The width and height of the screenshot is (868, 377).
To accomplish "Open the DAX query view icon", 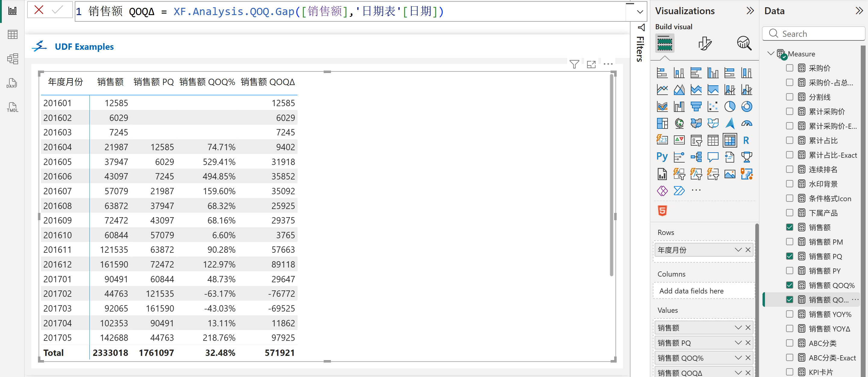I will 12,83.
